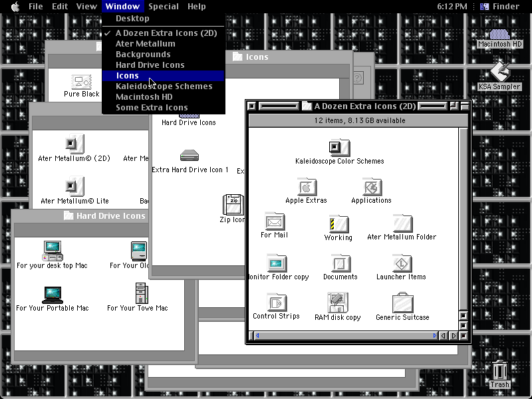The width and height of the screenshot is (532, 399).
Task: Click the Hard Drive Icons window title bar
Action: point(80,215)
